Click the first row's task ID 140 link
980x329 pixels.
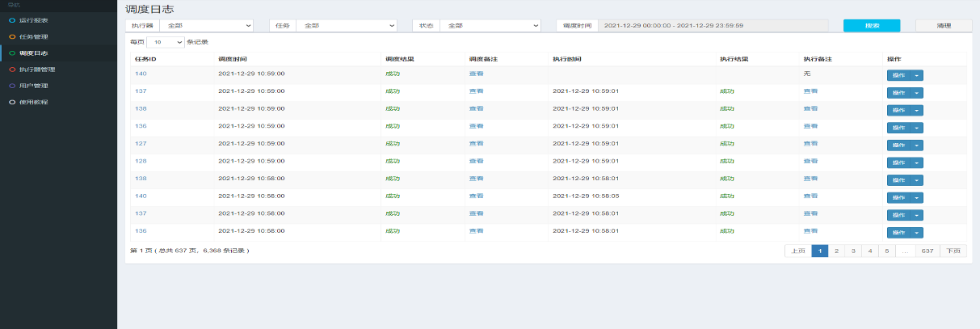[141, 74]
